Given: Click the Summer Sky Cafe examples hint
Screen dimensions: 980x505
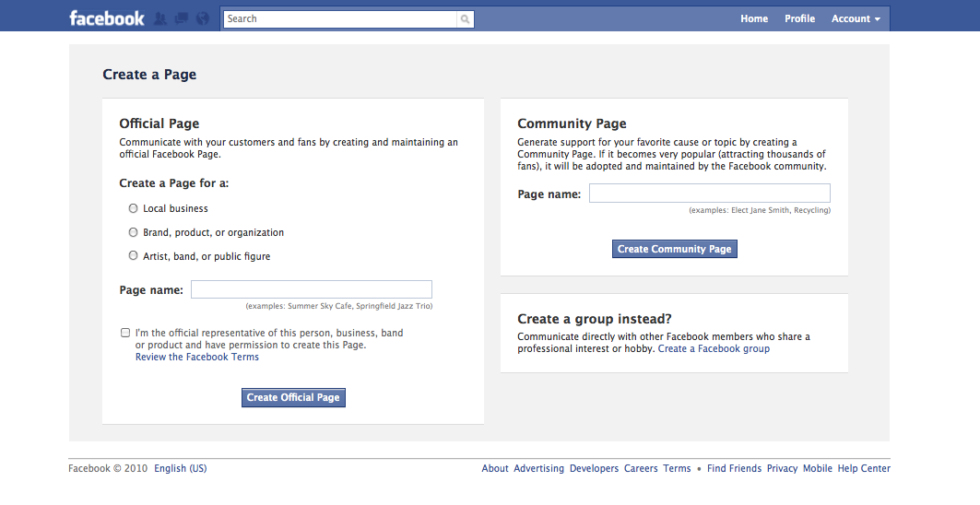Looking at the screenshot, I should tap(338, 306).
